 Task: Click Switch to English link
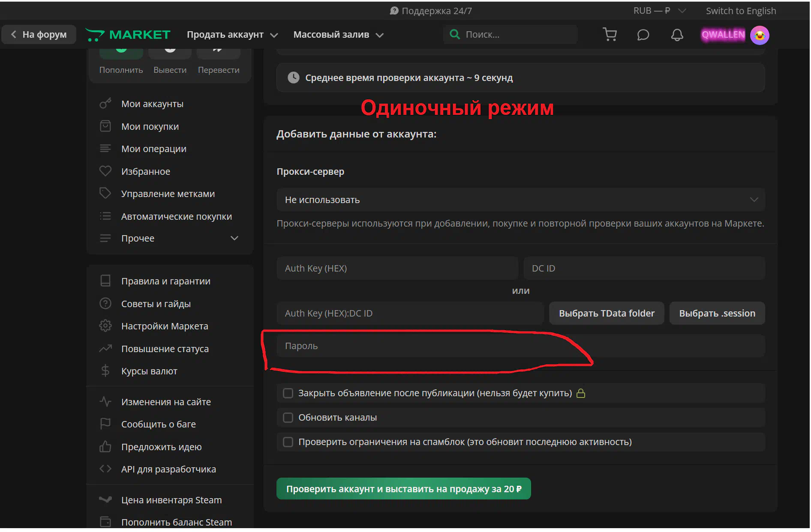click(741, 11)
